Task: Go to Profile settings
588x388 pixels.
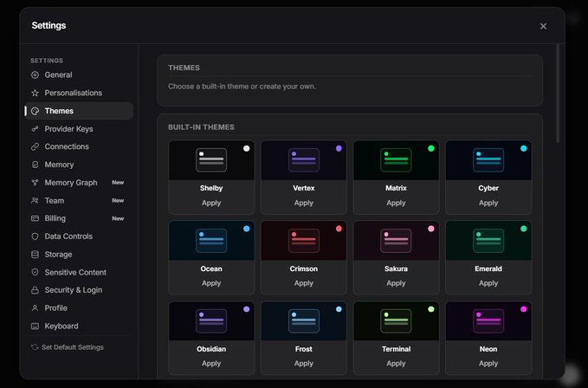Action: pos(79,308)
